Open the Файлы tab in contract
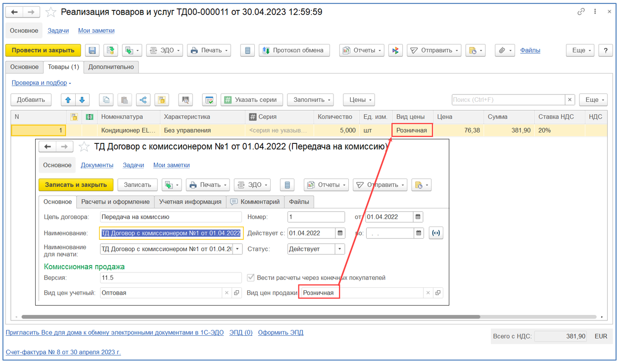617x364 pixels. tap(299, 202)
